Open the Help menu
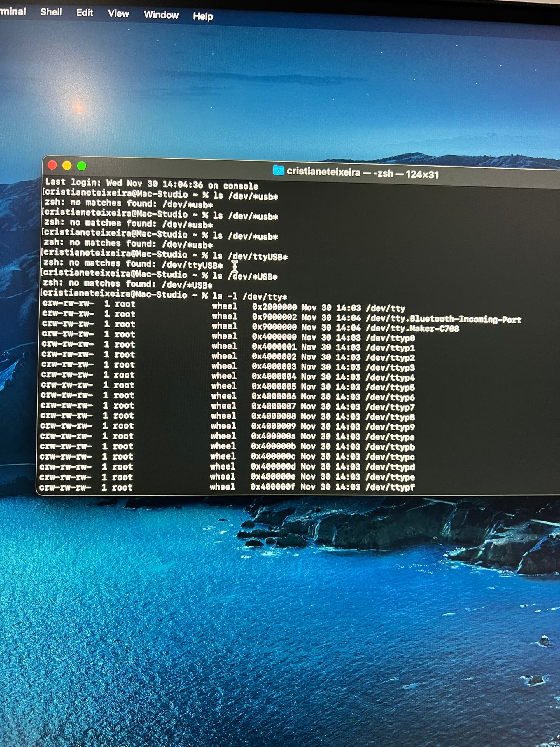Image resolution: width=560 pixels, height=747 pixels. click(x=203, y=16)
